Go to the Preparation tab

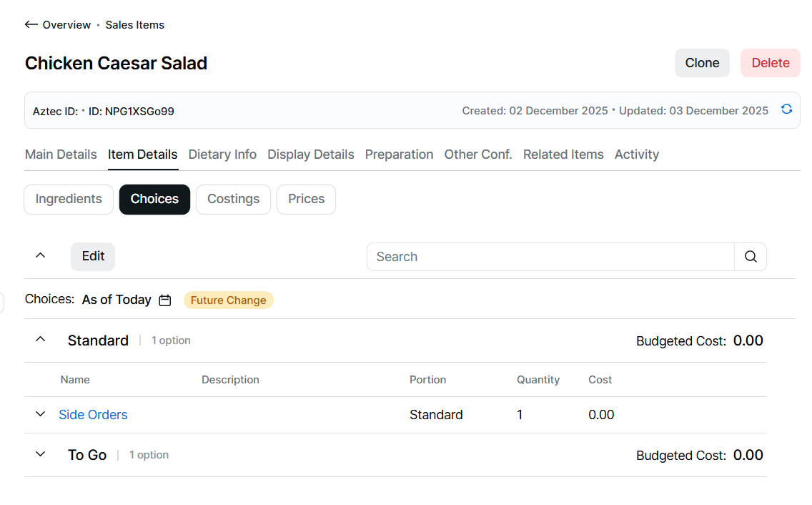click(x=399, y=155)
